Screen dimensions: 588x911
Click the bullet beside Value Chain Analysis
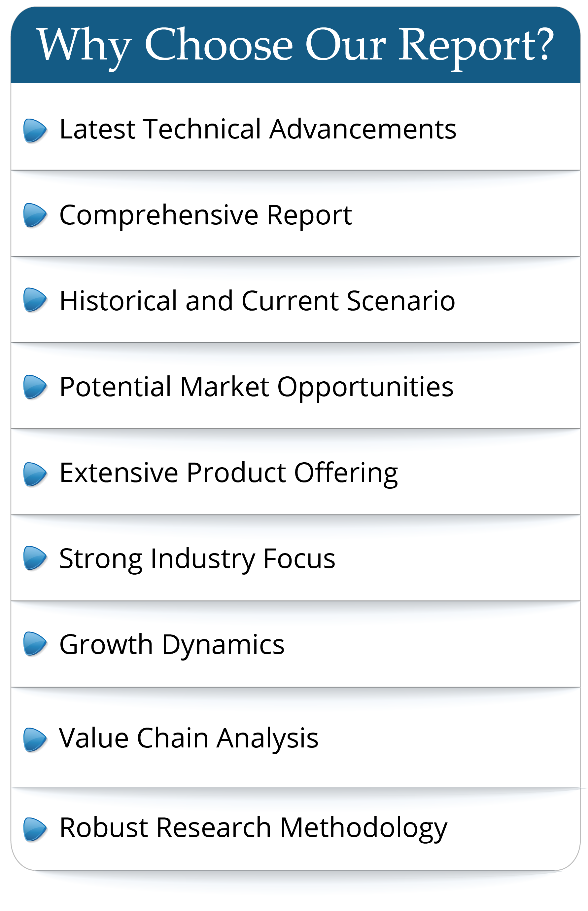click(35, 740)
